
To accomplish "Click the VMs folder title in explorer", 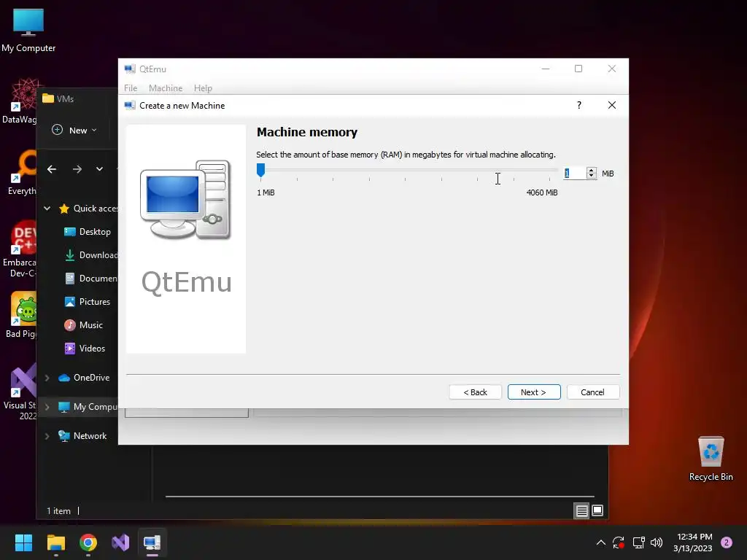I will 65,98.
